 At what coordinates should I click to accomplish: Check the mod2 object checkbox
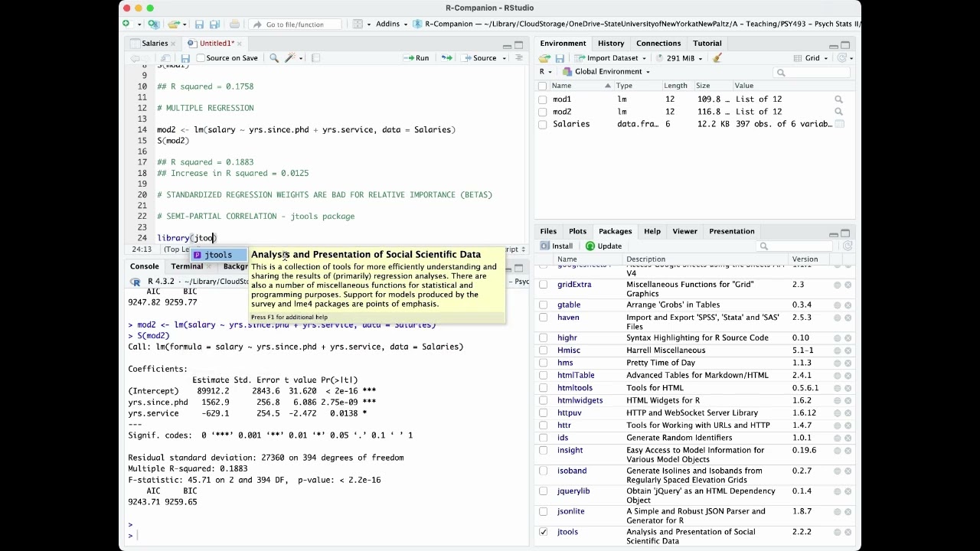pyautogui.click(x=543, y=112)
